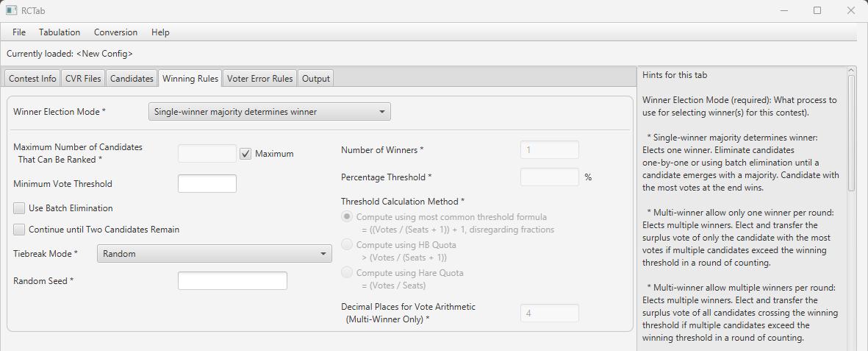
Task: Close the RCTab window
Action: 851,10
